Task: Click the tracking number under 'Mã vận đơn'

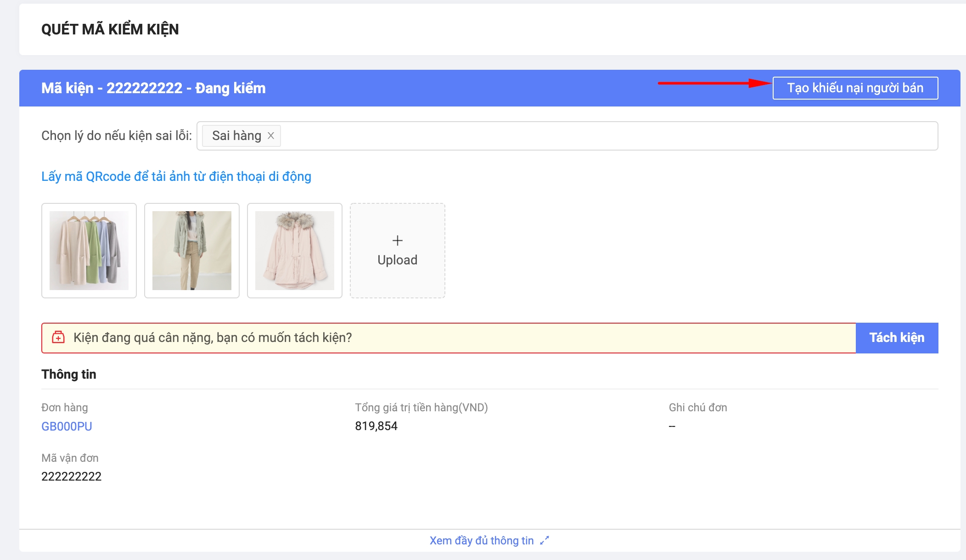Action: (71, 476)
